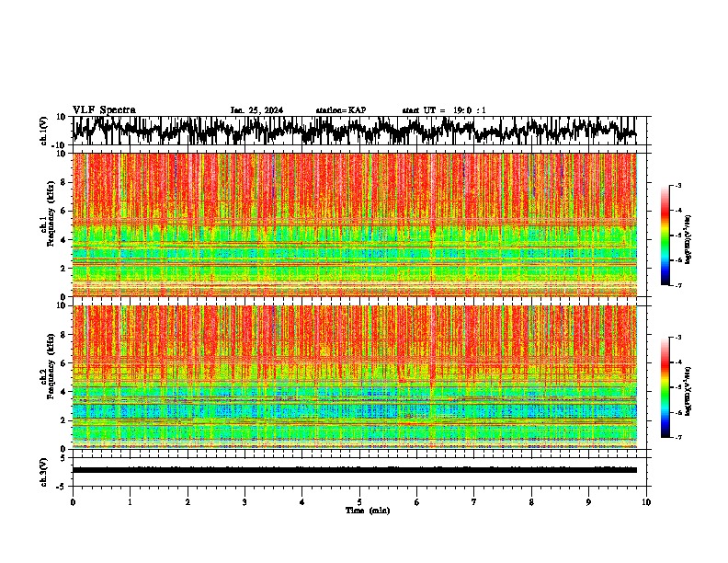Click the "3" tick on the Time axis
728x563 pixels.
tap(245, 502)
